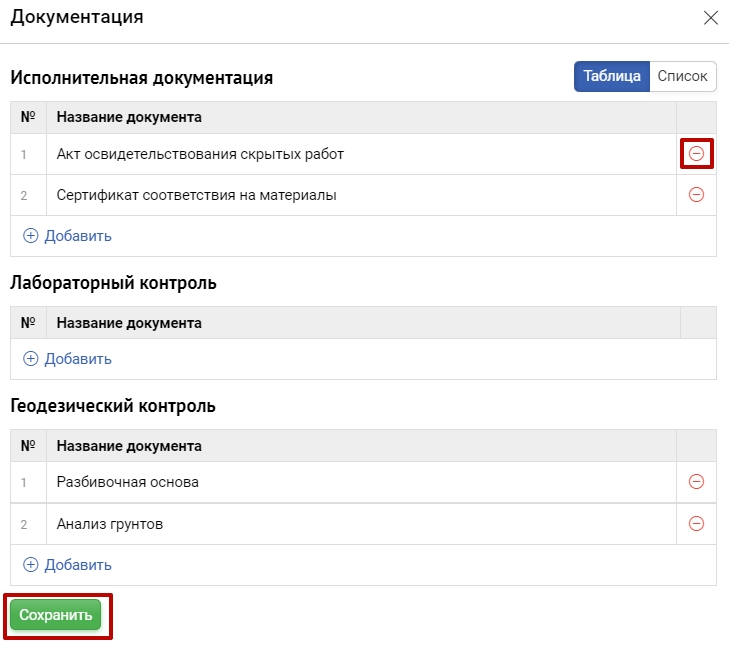
Task: Add document under Исполнительная документация
Action: pos(67,236)
